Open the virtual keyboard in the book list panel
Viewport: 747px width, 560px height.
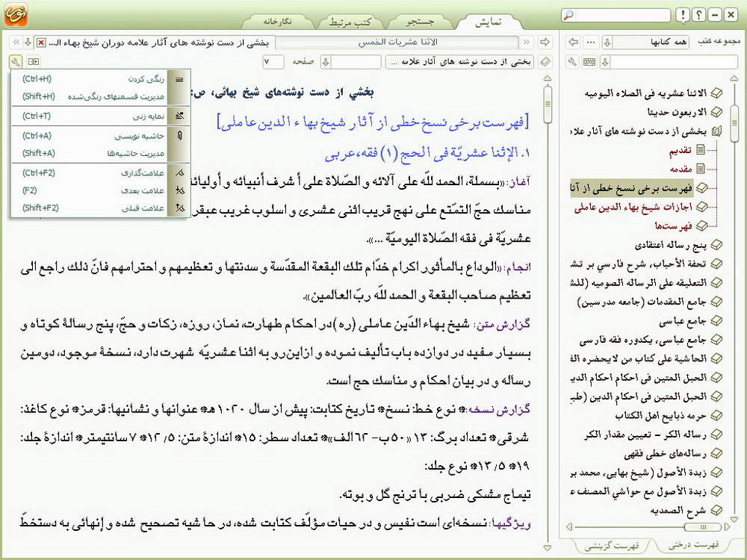[589, 62]
